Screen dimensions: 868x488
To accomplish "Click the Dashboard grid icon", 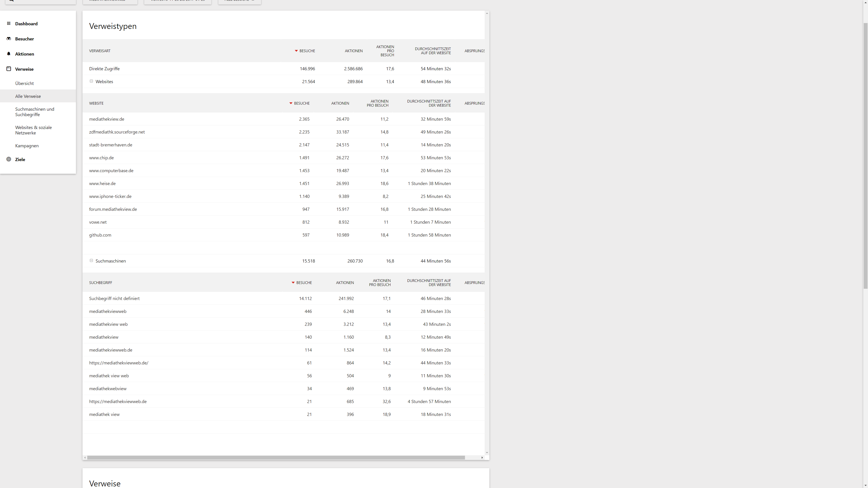I will (9, 23).
